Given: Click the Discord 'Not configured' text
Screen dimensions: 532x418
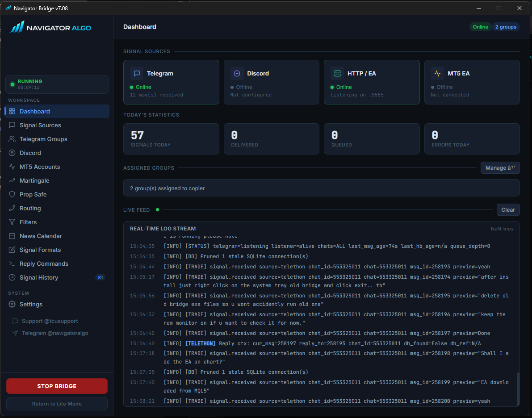Looking at the screenshot, I should (x=251, y=95).
